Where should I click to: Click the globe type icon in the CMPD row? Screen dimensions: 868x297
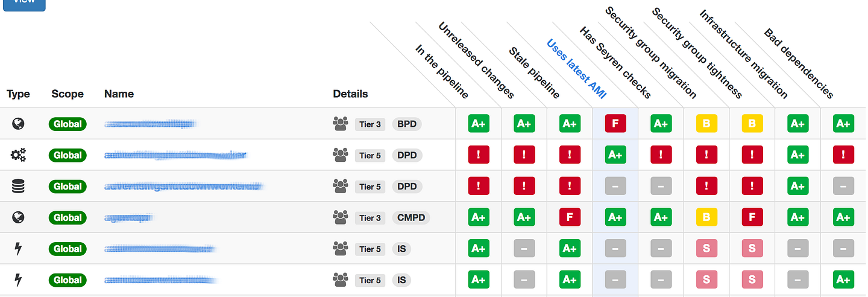[19, 217]
